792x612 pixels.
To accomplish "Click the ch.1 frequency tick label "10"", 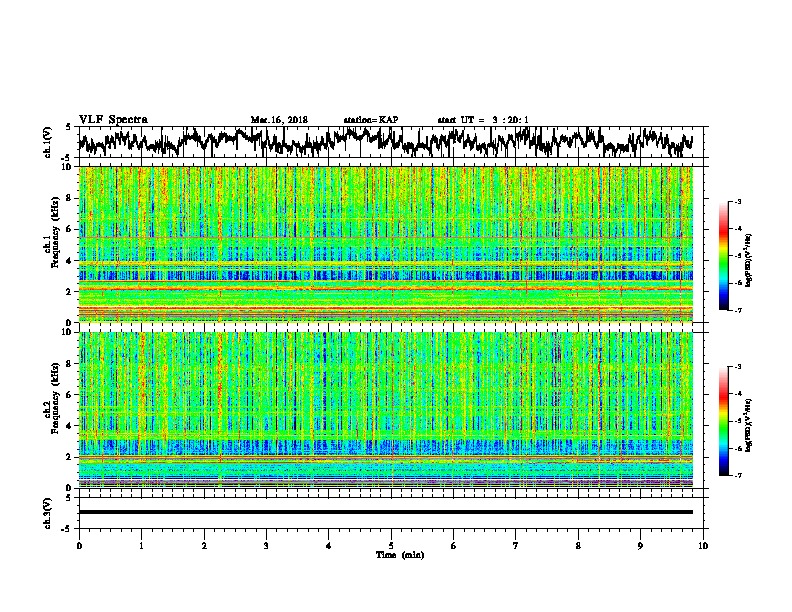I will coord(68,167).
